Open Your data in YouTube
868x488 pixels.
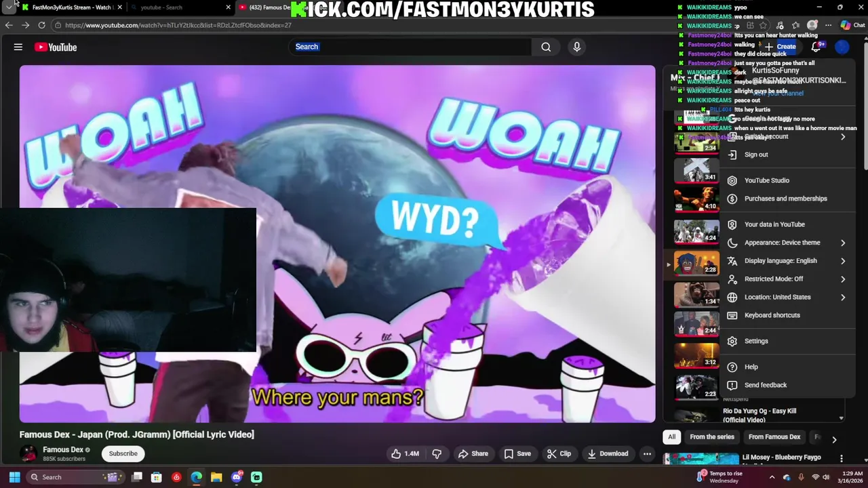pyautogui.click(x=787, y=224)
